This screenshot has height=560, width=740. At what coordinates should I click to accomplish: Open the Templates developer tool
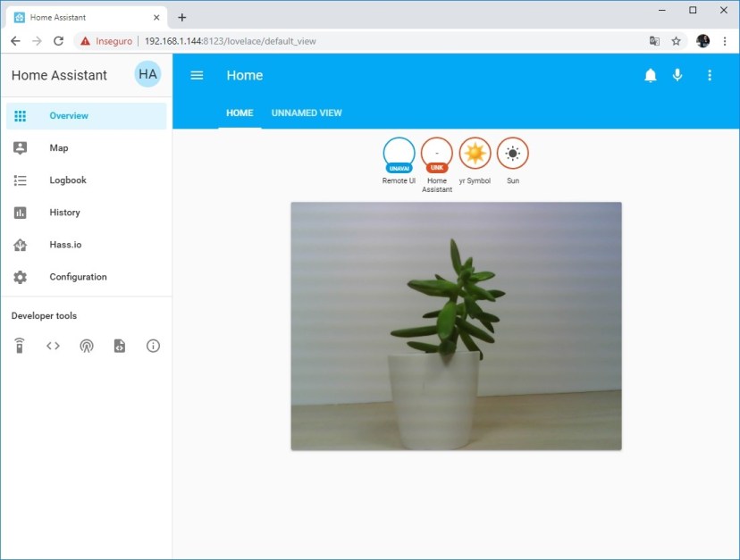[120, 346]
